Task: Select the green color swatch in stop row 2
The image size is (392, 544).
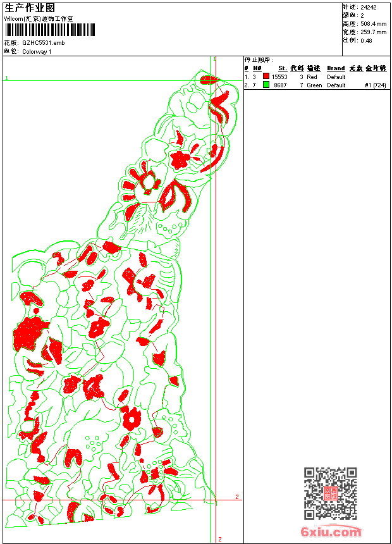Action: coord(266,85)
